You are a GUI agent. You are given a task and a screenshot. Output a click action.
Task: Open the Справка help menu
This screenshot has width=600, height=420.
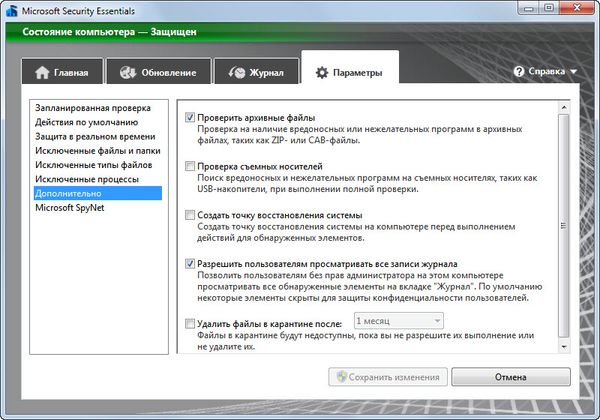[545, 71]
